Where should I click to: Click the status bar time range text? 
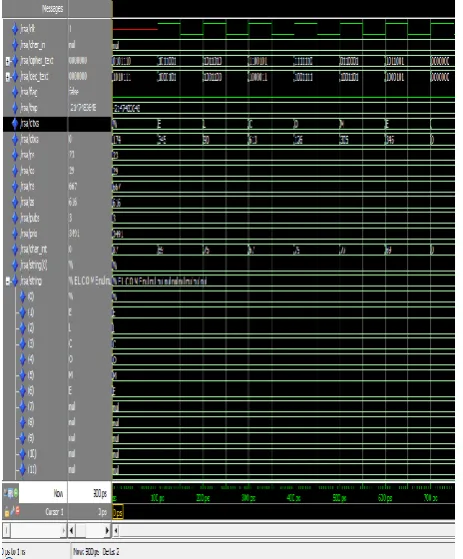click(14, 552)
